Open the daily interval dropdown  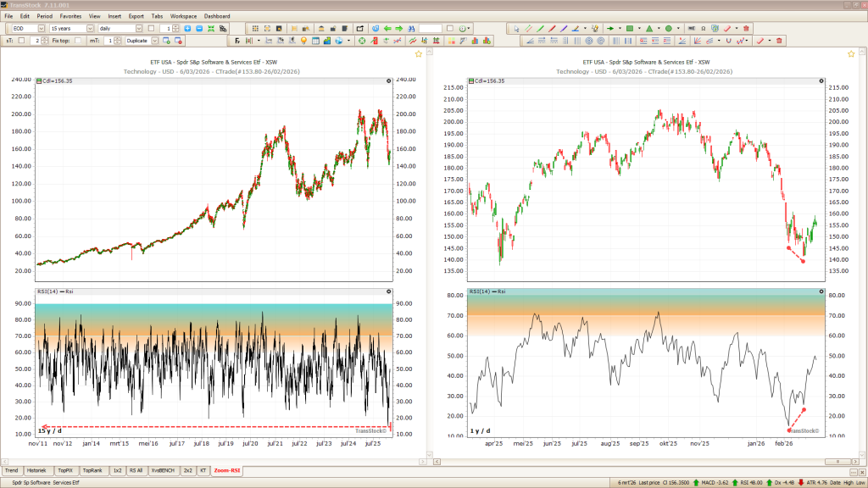point(139,27)
